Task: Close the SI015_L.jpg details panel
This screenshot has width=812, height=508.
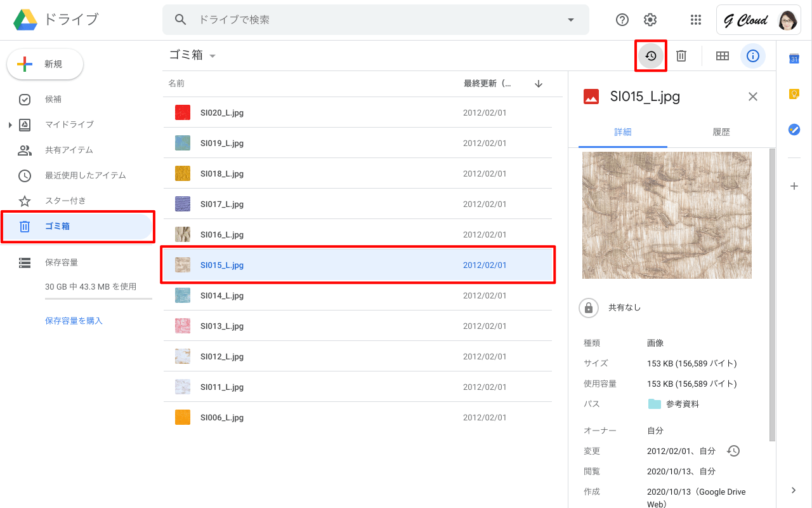Action: pos(753,97)
